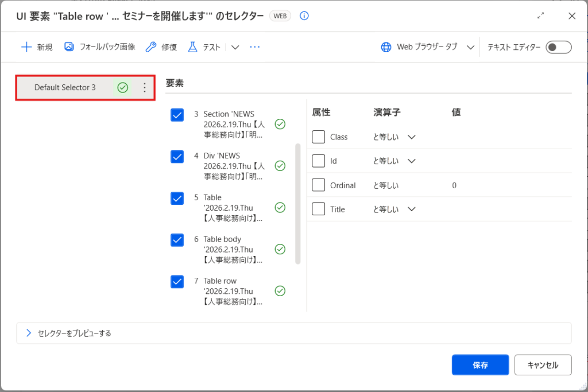Click the 新規 plus icon
Screen dimensions: 588x392
tap(26, 47)
